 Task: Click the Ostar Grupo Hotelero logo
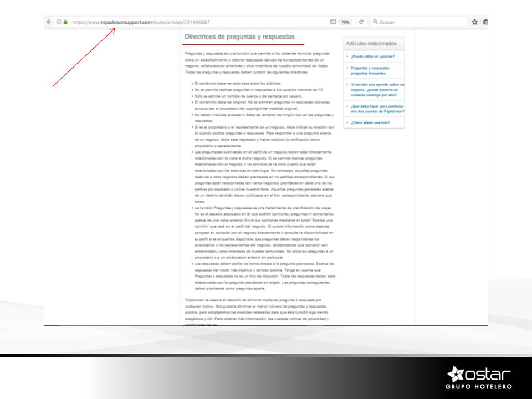point(479,377)
